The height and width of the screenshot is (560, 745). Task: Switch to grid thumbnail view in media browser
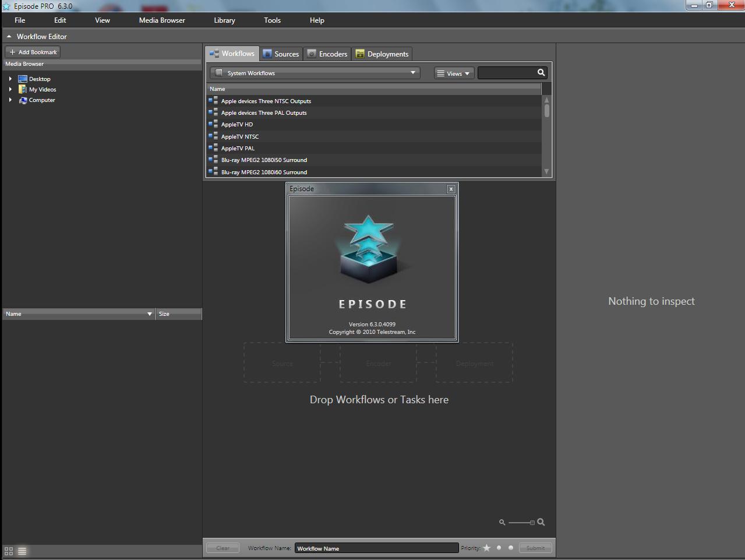[9, 551]
